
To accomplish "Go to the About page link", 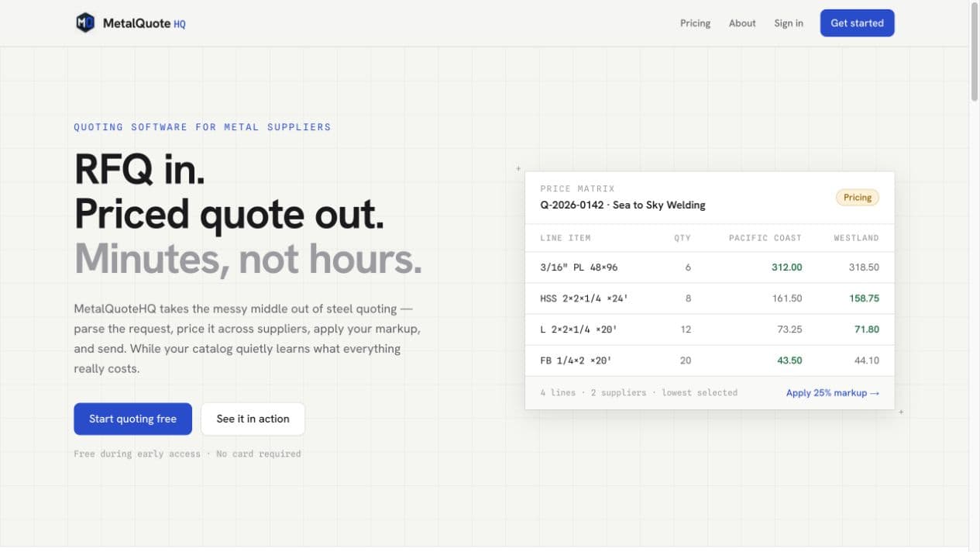I will (742, 23).
